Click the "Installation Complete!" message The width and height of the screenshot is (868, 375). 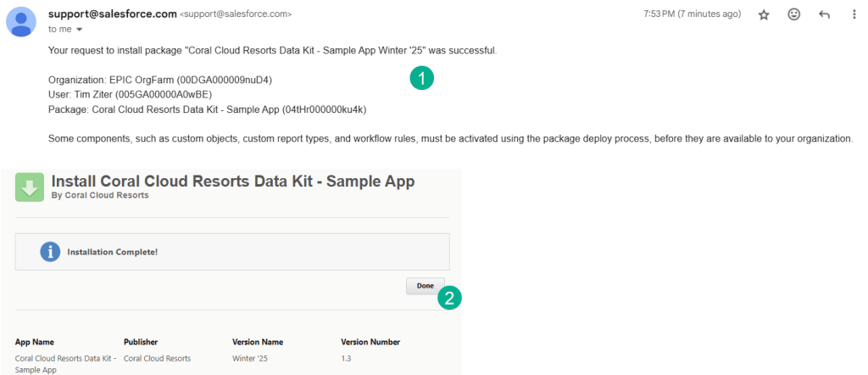pyautogui.click(x=113, y=252)
